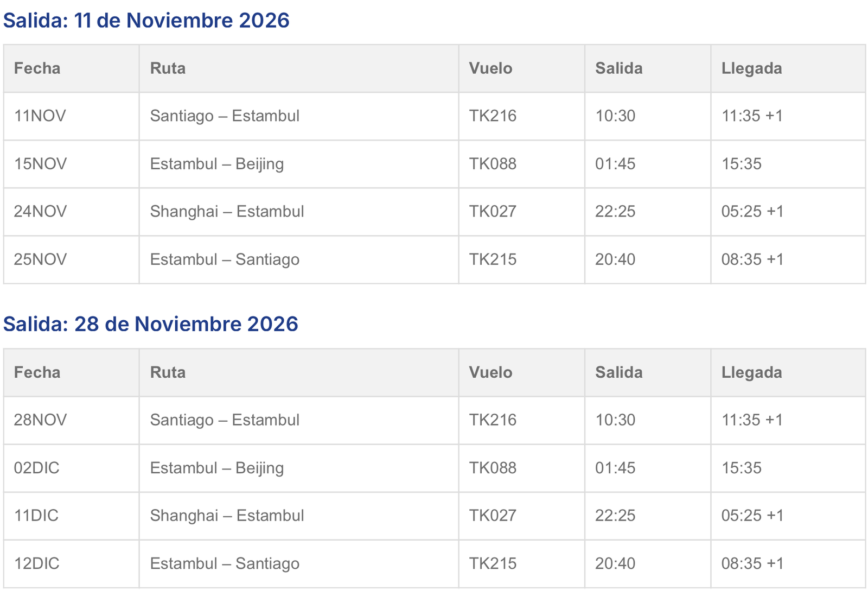
Task: Select the 05:25 +1 arrival on 24NOV row
Action: click(x=753, y=212)
